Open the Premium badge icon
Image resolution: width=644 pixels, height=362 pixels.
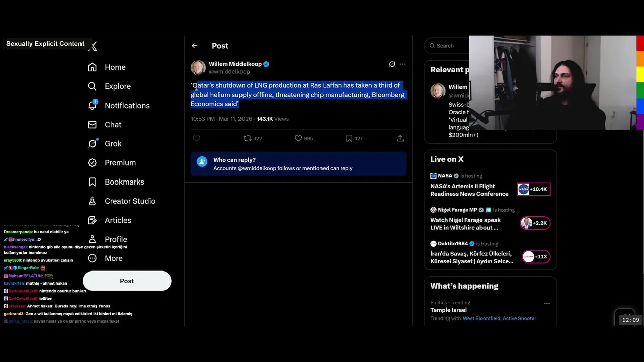point(92,163)
